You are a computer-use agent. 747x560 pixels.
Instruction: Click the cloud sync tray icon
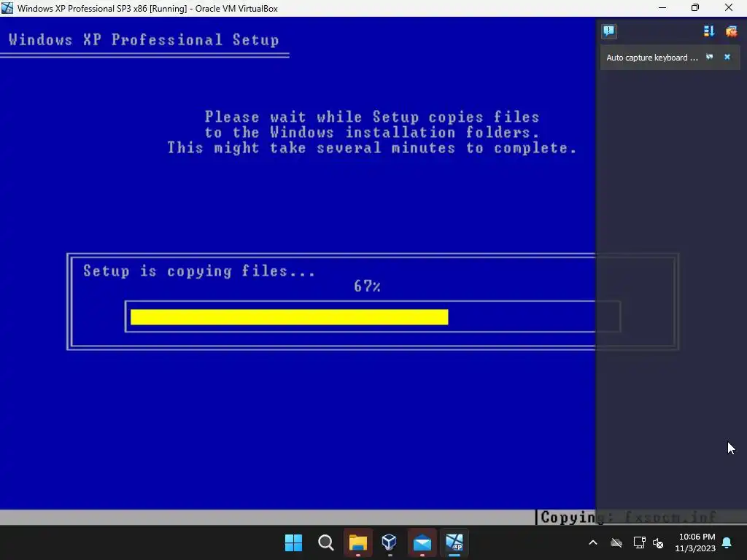(x=616, y=542)
